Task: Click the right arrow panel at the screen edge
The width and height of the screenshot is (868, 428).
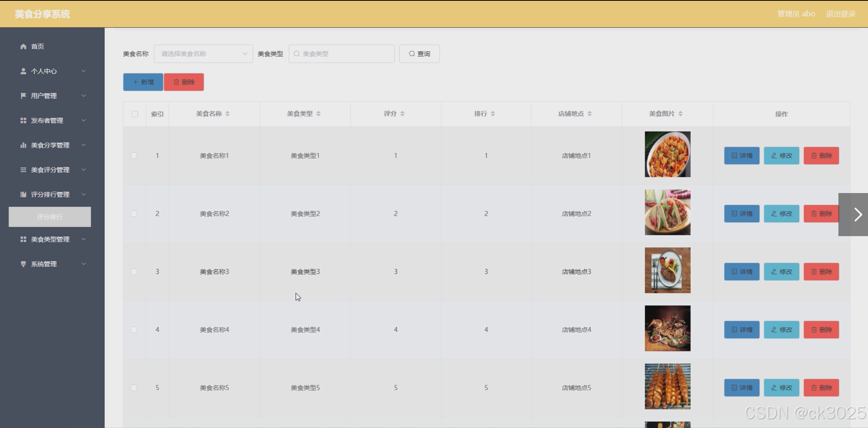Action: (x=858, y=215)
